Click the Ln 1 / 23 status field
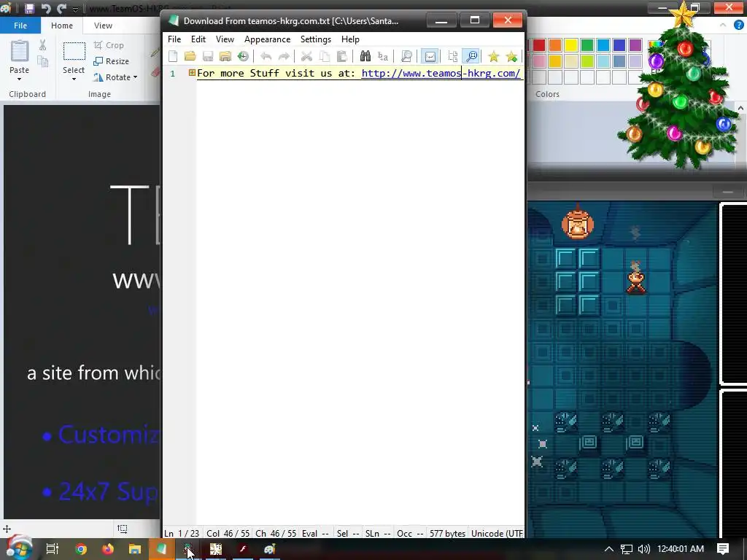Screen dimensions: 747x560 182,533
